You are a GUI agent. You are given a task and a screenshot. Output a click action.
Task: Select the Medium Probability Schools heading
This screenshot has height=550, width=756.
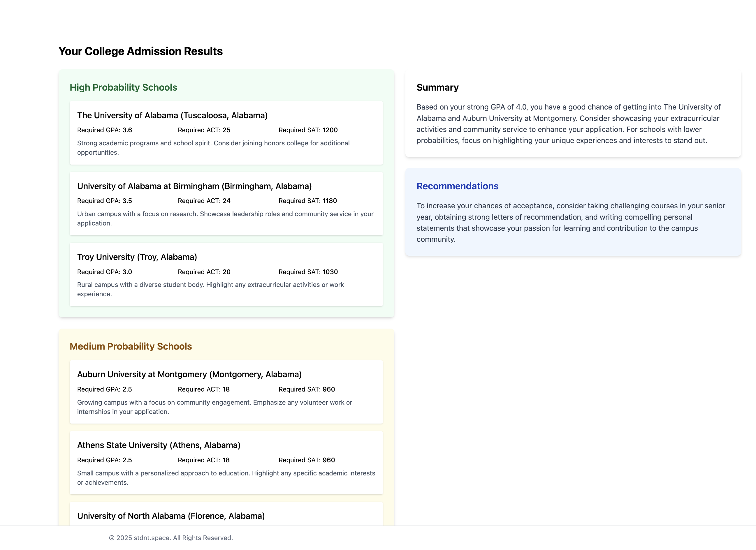131,346
